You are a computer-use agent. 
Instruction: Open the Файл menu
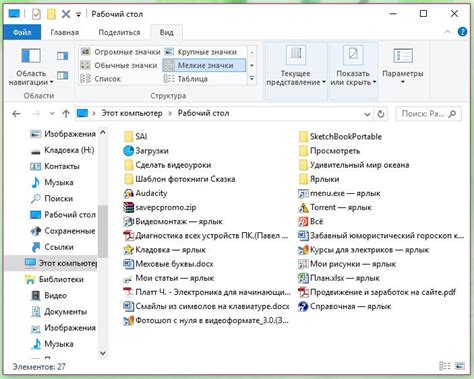point(22,32)
